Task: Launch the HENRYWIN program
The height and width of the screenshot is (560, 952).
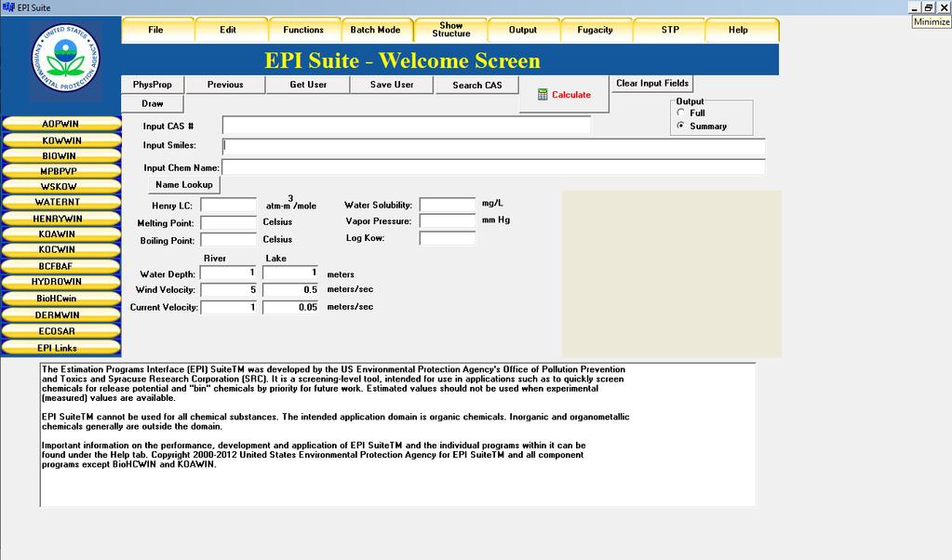Action: click(x=60, y=219)
